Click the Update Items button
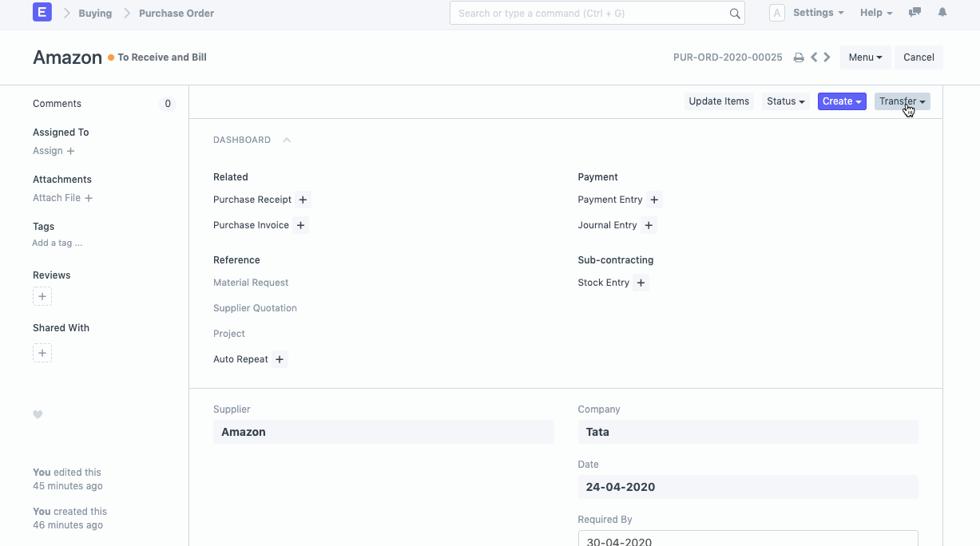Image resolution: width=980 pixels, height=546 pixels. coord(719,101)
